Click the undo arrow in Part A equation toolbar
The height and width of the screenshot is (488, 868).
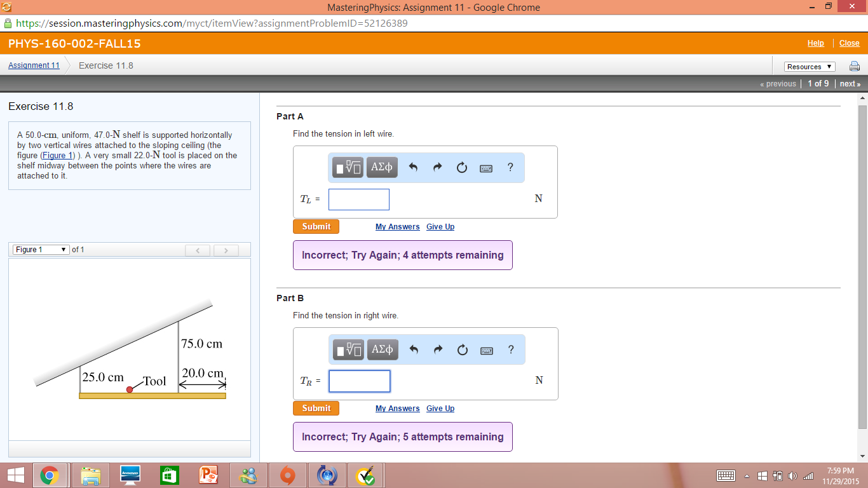tap(414, 167)
